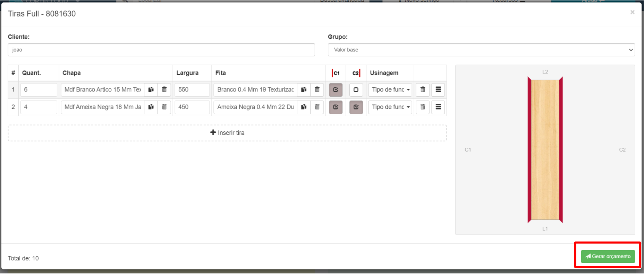Uncheck C1 edge band for row 1
This screenshot has height=276, width=644.
click(x=336, y=90)
